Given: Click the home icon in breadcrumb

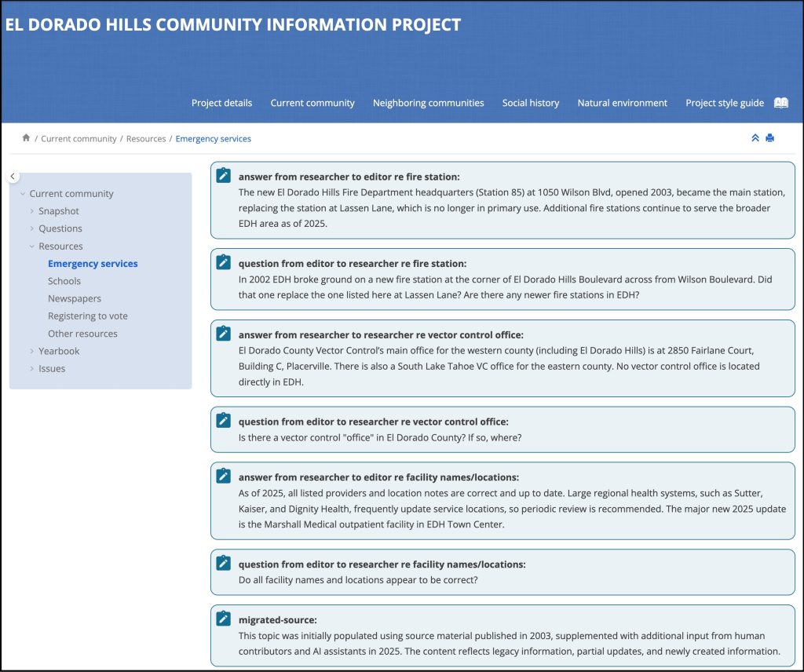Looking at the screenshot, I should [x=26, y=138].
